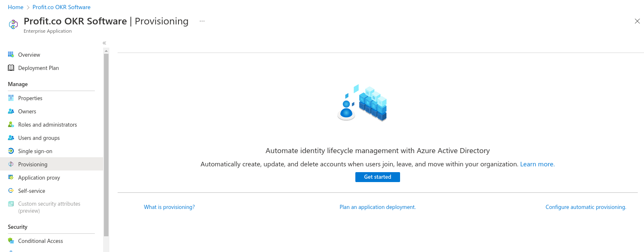Click the Enterprise Application subtitle text
This screenshot has width=644, height=252.
[x=48, y=31]
